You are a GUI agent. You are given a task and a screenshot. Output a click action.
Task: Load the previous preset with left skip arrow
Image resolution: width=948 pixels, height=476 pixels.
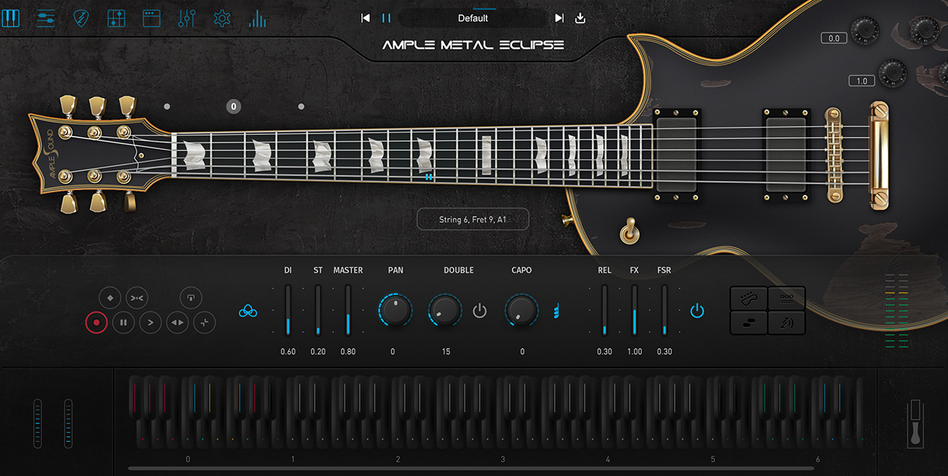[x=365, y=18]
